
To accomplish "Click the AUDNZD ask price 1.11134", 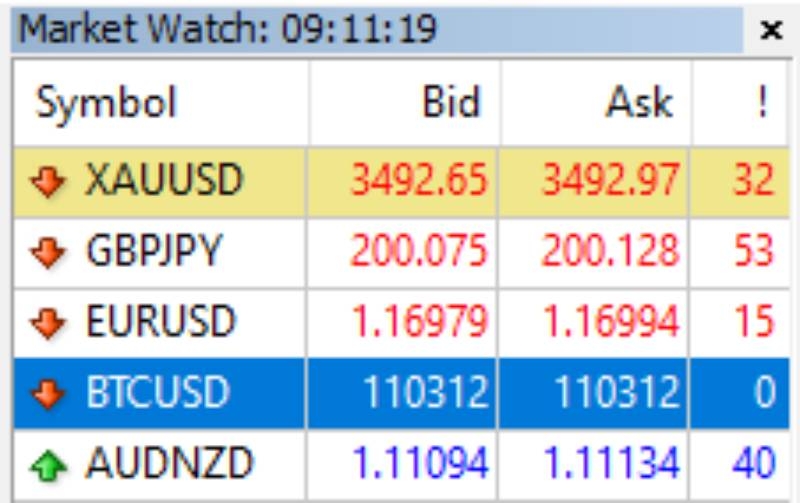I will (611, 463).
